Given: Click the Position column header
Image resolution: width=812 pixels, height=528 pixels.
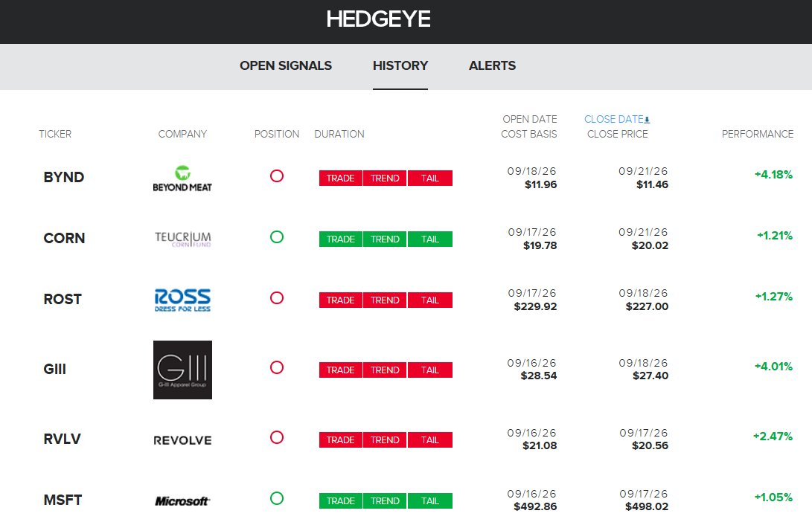Looking at the screenshot, I should tap(277, 134).
